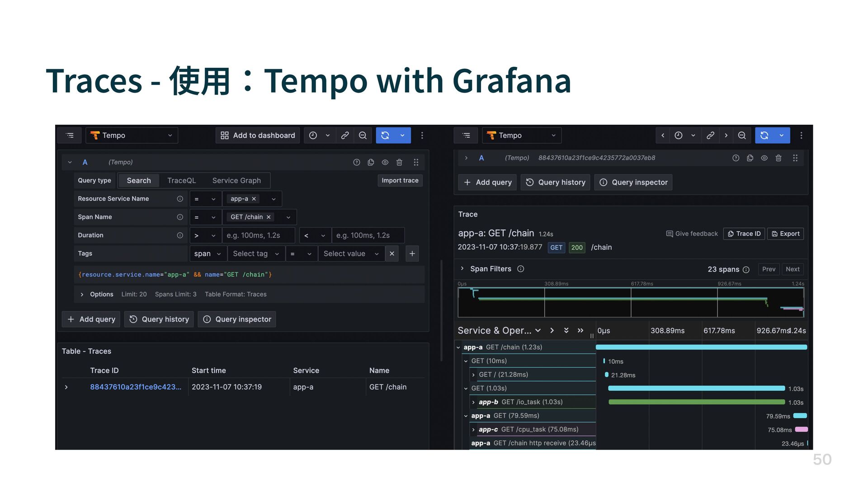Open Select tag dropdown

click(256, 254)
